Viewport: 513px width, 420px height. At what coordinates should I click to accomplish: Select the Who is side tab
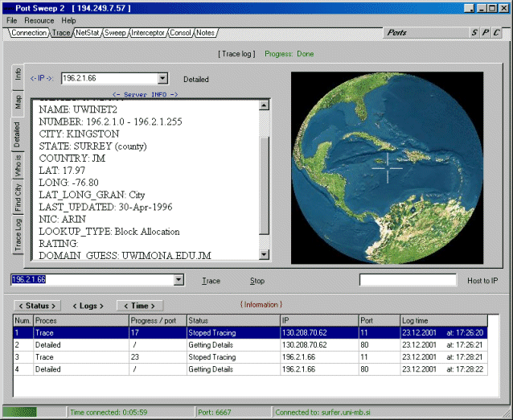(x=18, y=167)
